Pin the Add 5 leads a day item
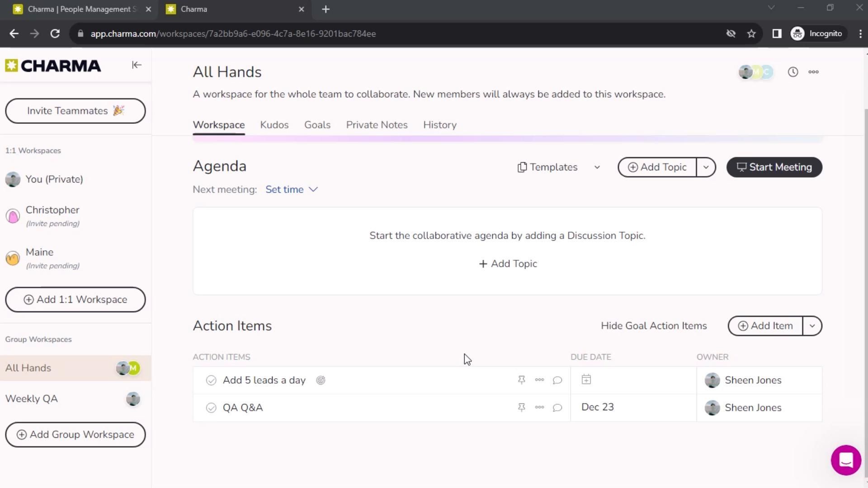This screenshot has height=488, width=868. 521,380
